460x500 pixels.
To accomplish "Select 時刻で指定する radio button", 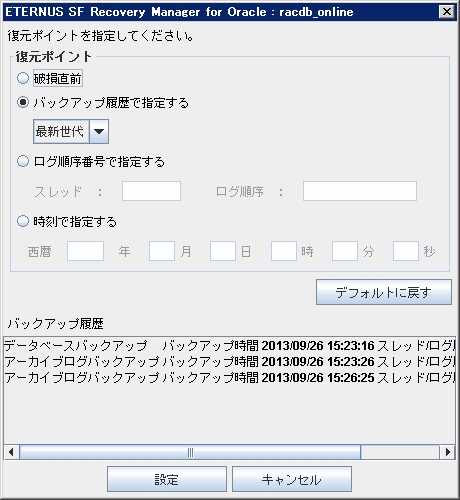I will tap(23, 221).
